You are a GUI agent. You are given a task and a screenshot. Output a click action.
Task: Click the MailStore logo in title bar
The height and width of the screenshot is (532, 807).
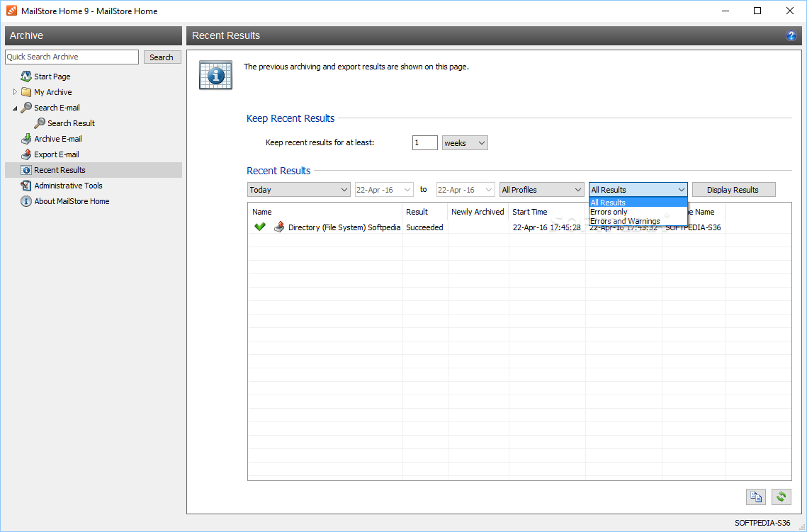click(x=11, y=11)
